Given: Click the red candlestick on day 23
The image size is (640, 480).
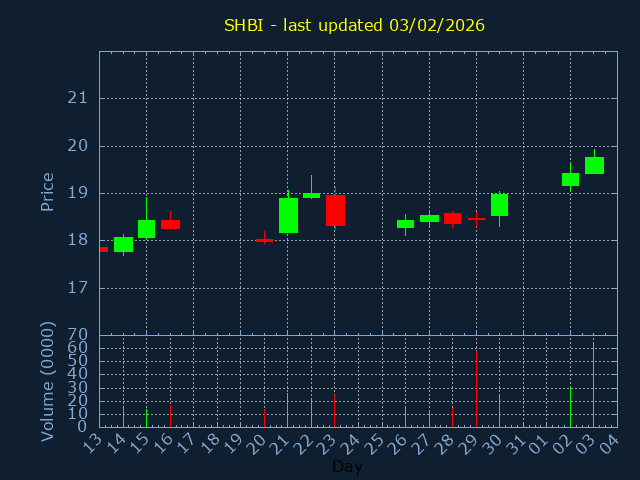Looking at the screenshot, I should [335, 210].
